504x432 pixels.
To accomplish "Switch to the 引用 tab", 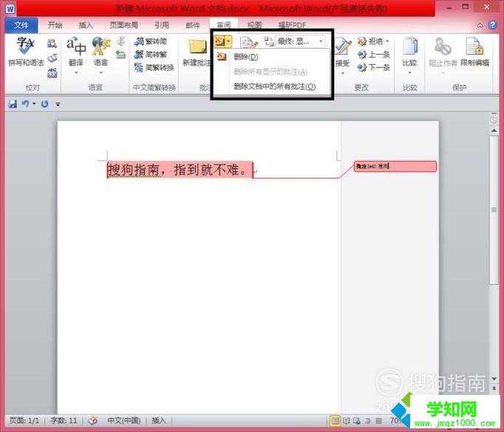I will (162, 25).
